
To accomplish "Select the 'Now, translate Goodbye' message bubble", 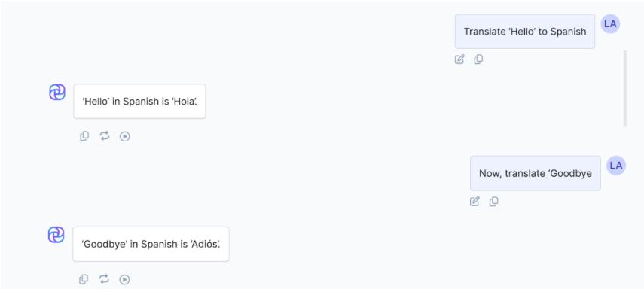I will [x=536, y=173].
